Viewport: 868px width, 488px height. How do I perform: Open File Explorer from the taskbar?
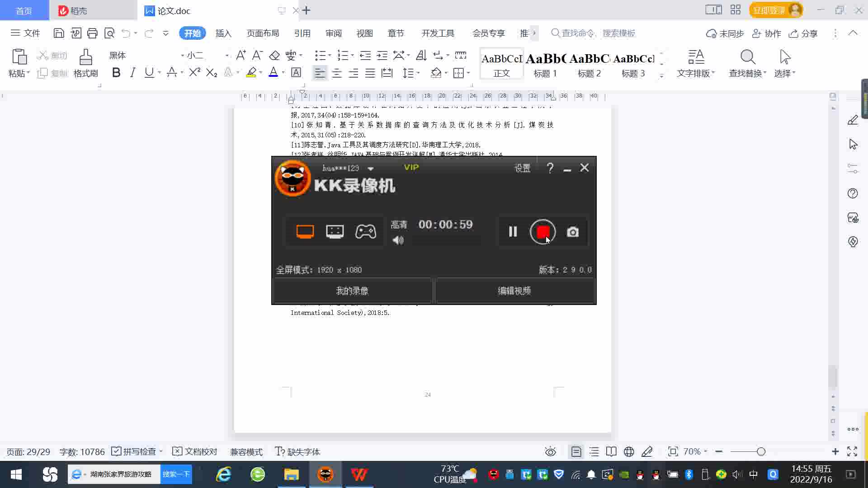coord(292,474)
